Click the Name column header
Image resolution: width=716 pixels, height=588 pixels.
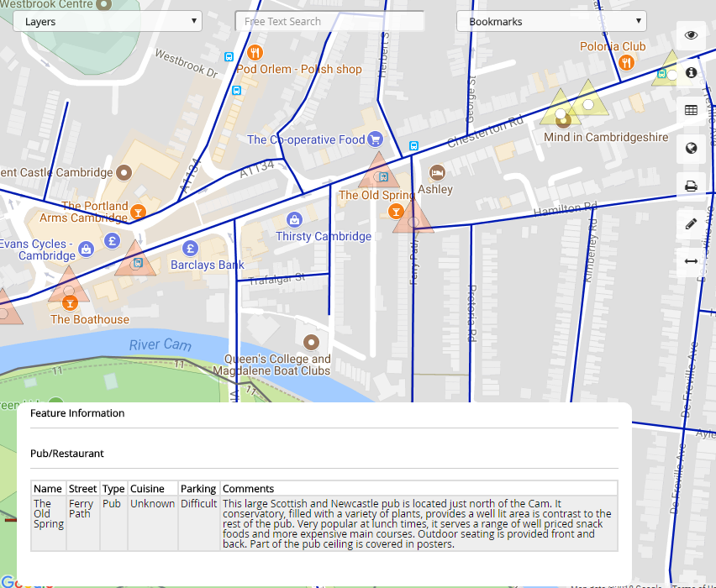coord(48,489)
